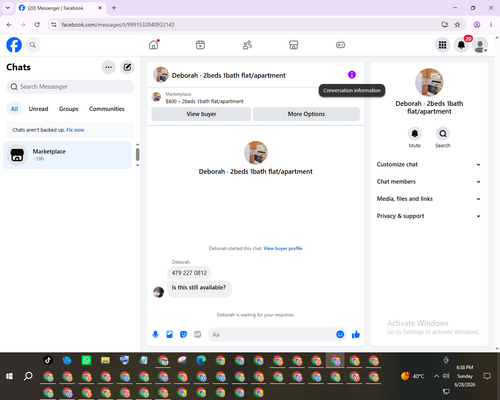Open emoji picker in message box
The width and height of the screenshot is (500, 400).
340,334
